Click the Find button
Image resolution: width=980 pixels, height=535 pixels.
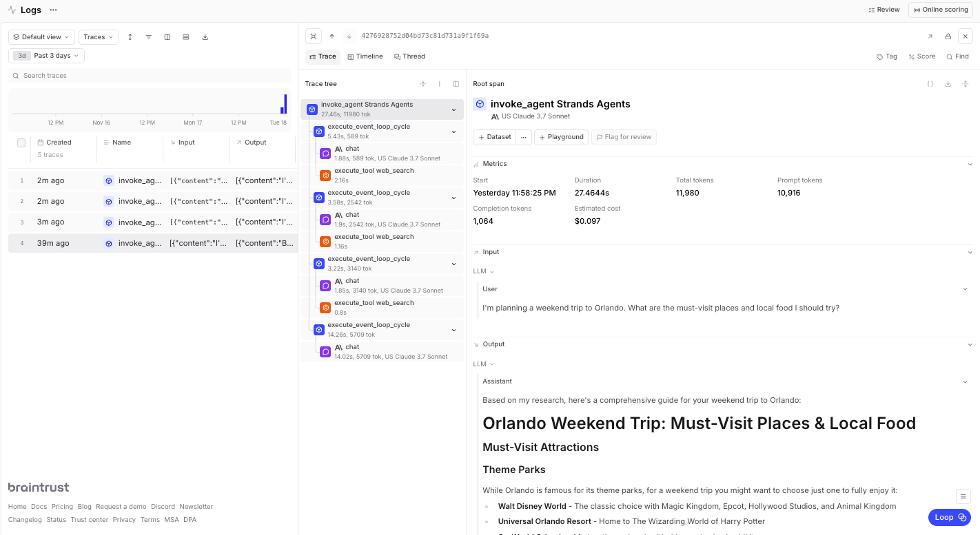coord(958,56)
